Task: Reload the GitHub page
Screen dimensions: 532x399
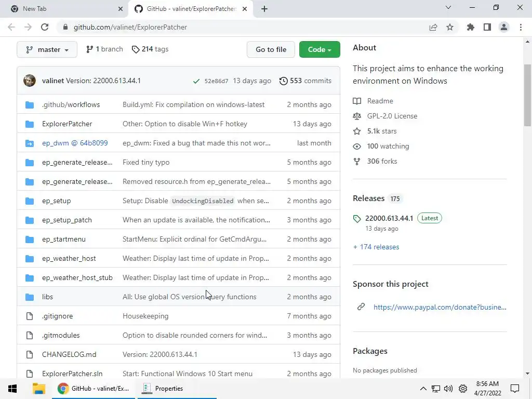Action: (45, 27)
